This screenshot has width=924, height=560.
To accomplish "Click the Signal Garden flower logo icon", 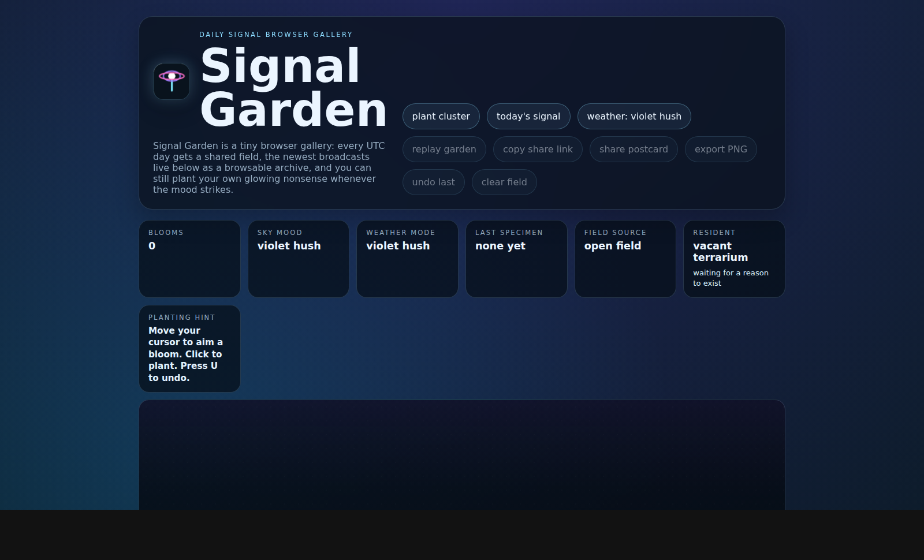I will coord(172,81).
